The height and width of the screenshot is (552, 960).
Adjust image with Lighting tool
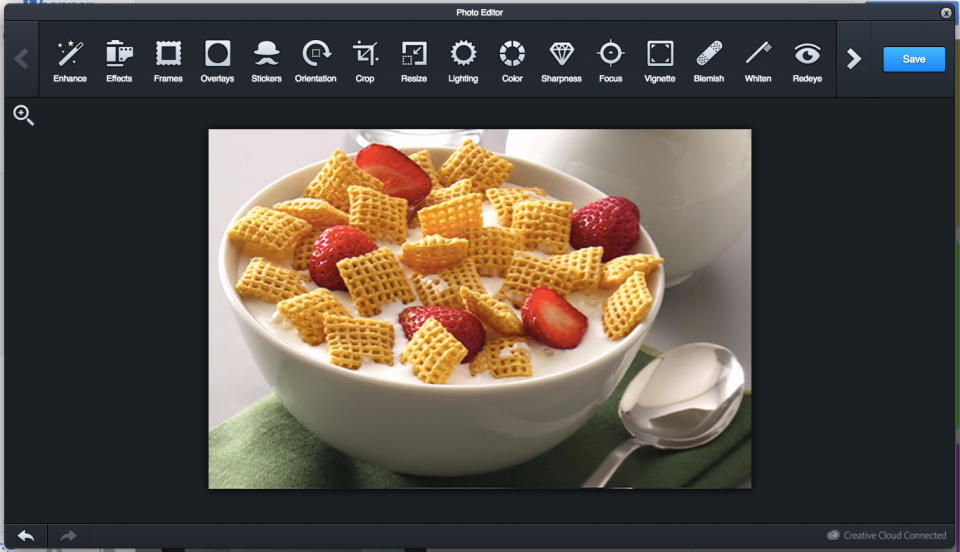463,61
